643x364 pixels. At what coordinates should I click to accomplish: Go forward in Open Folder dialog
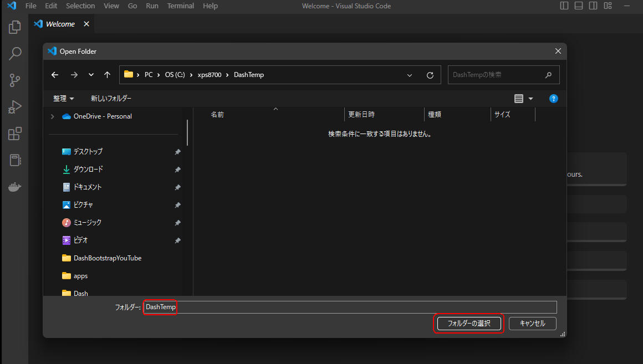pos(74,75)
